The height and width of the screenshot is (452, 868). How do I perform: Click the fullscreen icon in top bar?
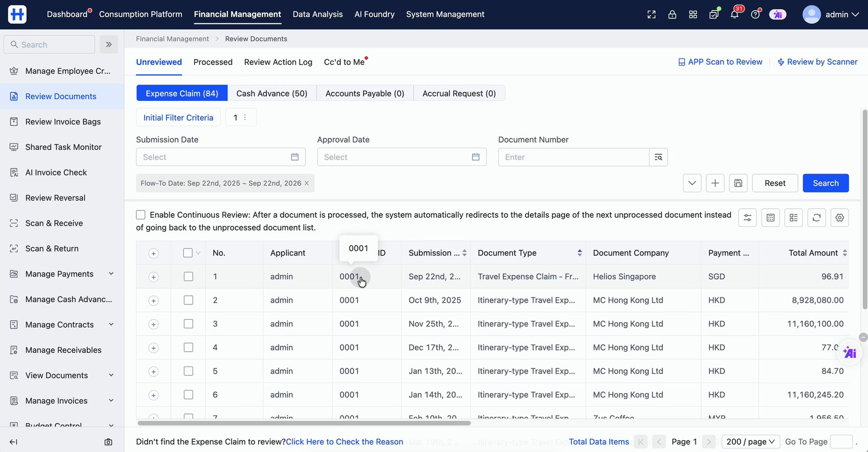tap(652, 15)
